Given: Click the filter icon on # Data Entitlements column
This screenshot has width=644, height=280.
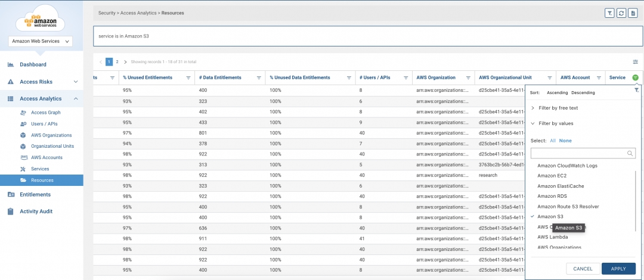Looking at the screenshot, I should click(259, 77).
